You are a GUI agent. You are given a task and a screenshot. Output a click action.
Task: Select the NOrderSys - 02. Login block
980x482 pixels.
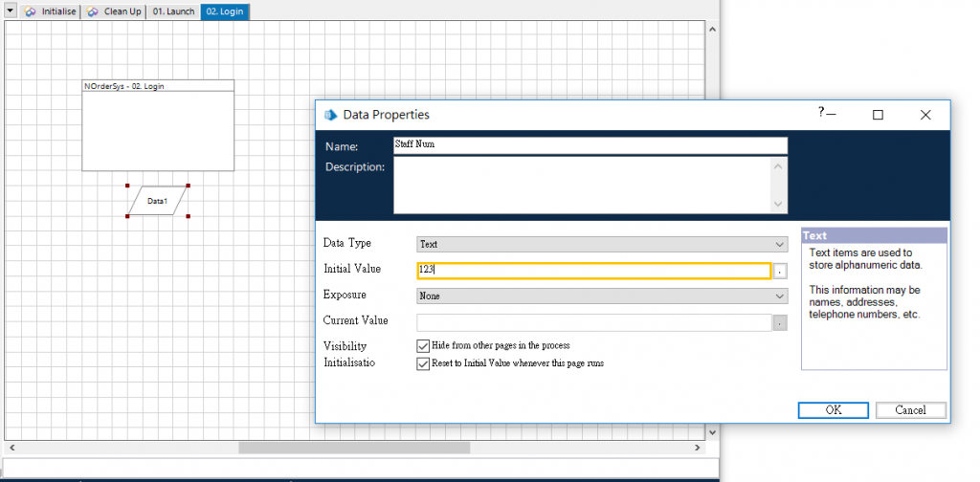158,125
